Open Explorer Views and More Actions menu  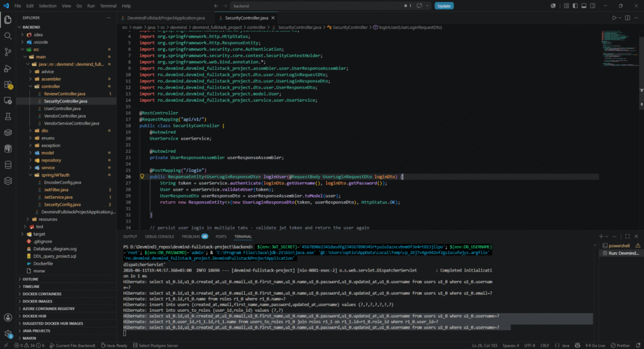pos(108,18)
